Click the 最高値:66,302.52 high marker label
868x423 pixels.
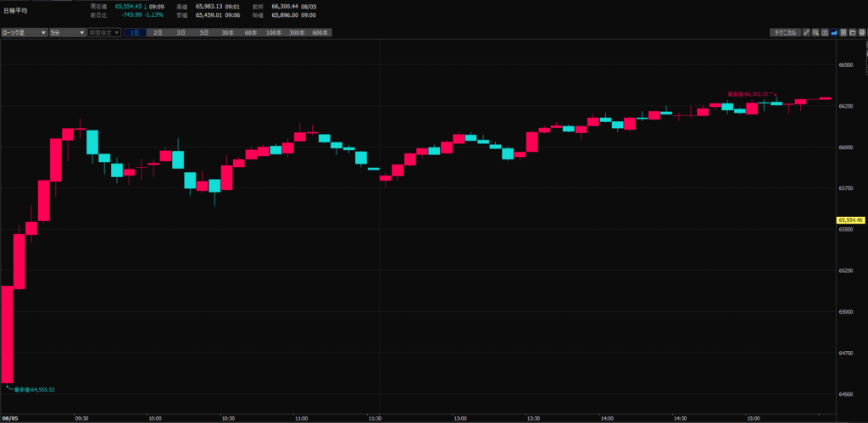(x=748, y=94)
